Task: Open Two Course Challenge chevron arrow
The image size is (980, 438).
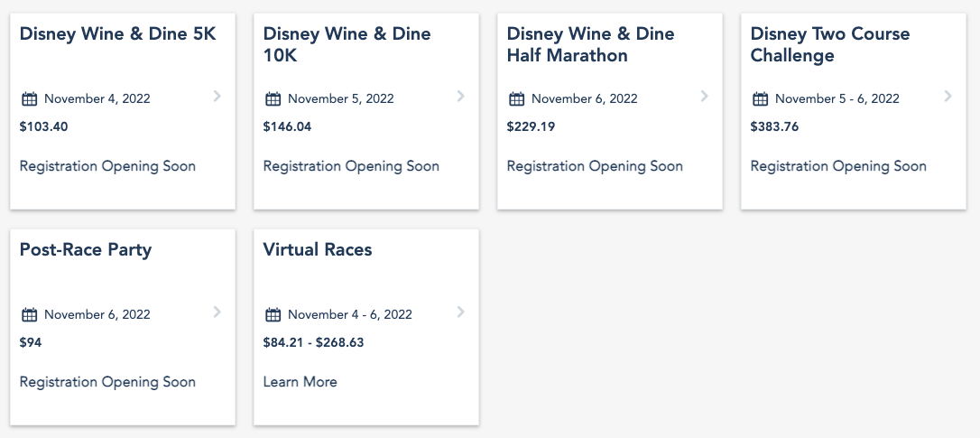Action: click(948, 96)
